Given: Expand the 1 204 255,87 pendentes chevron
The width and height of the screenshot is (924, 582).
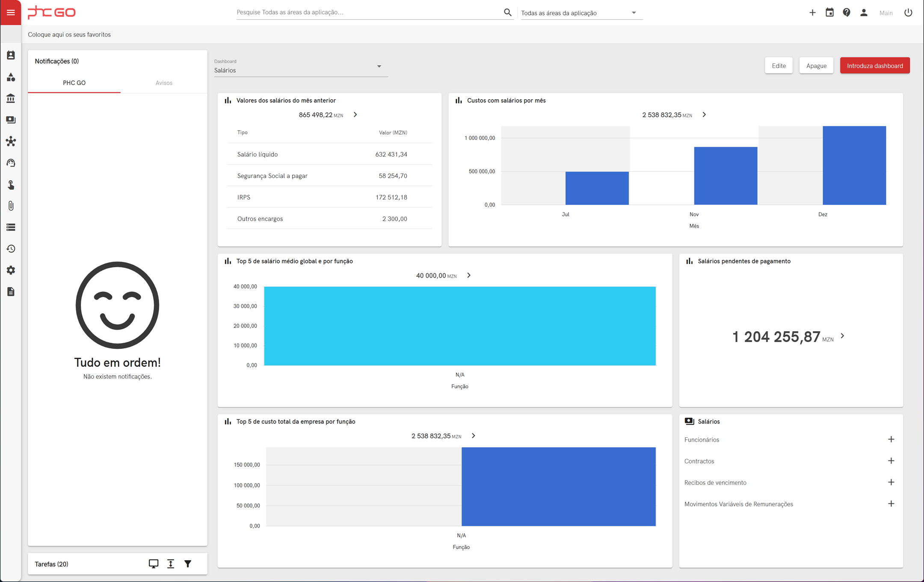Looking at the screenshot, I should [x=842, y=336].
